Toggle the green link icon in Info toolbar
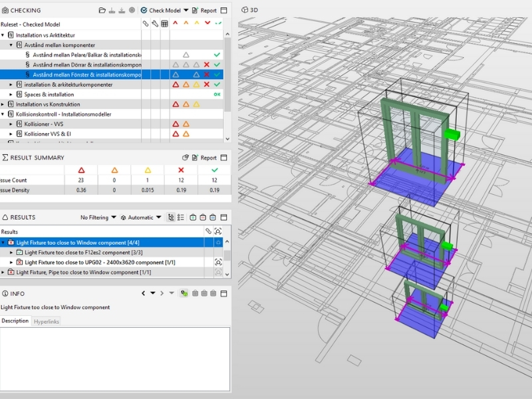This screenshot has height=399, width=532. pos(184,293)
